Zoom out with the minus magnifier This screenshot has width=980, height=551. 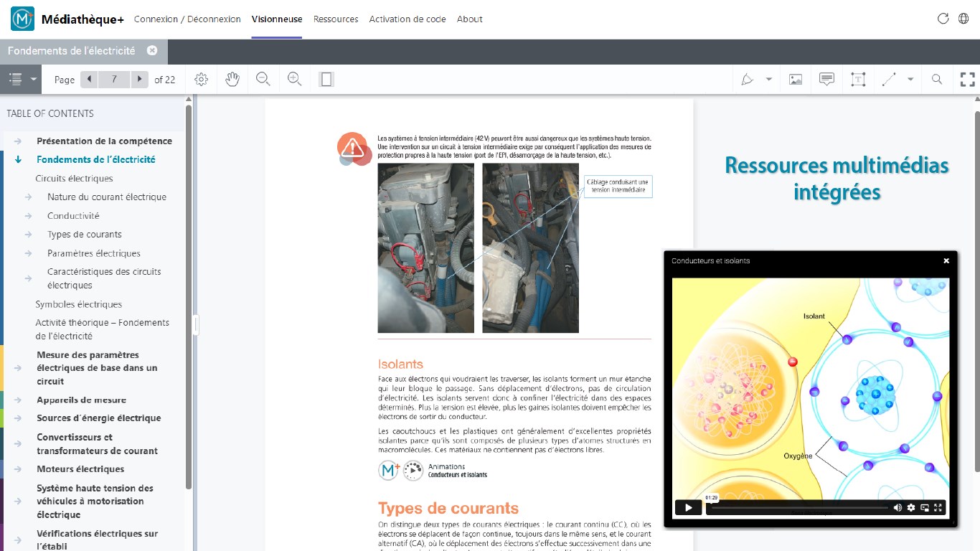coord(263,80)
